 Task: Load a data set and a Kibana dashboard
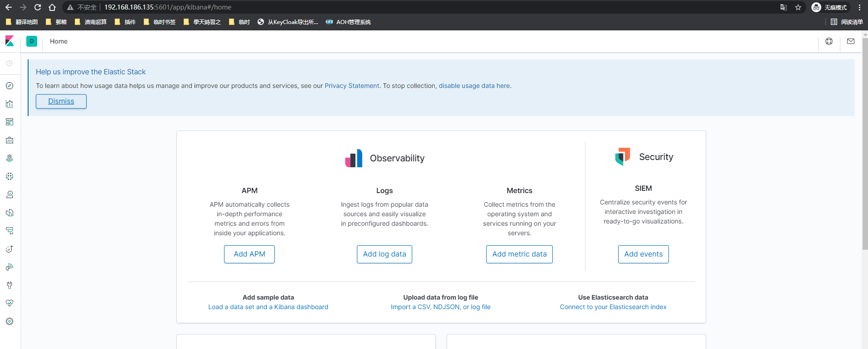tap(268, 307)
